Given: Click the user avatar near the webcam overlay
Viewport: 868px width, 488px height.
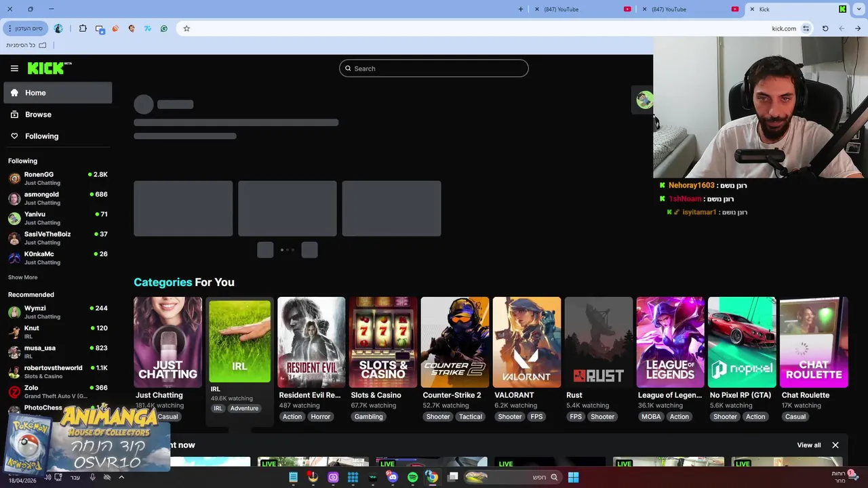Looking at the screenshot, I should point(644,100).
